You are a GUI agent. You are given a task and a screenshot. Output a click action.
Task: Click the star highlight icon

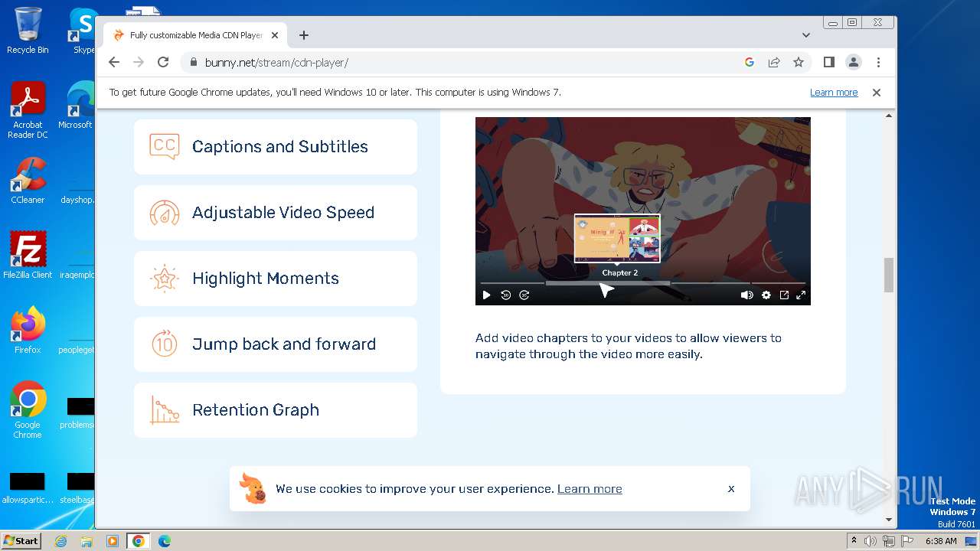point(165,279)
